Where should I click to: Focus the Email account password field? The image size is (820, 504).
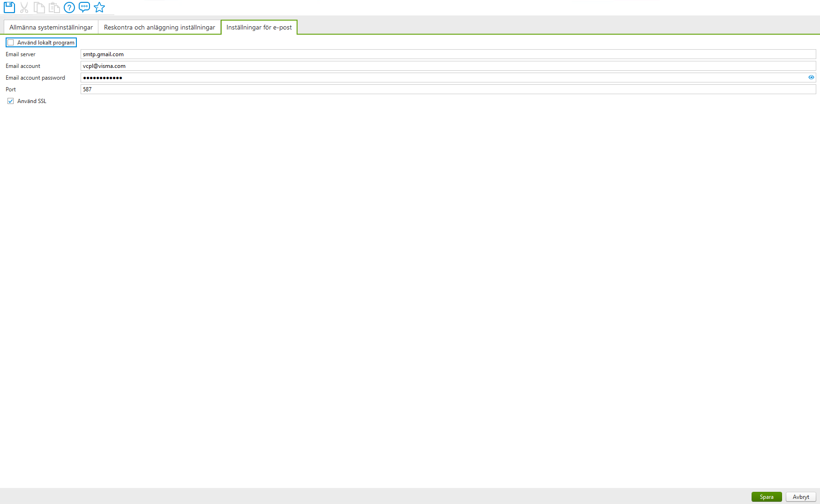click(x=328, y=77)
